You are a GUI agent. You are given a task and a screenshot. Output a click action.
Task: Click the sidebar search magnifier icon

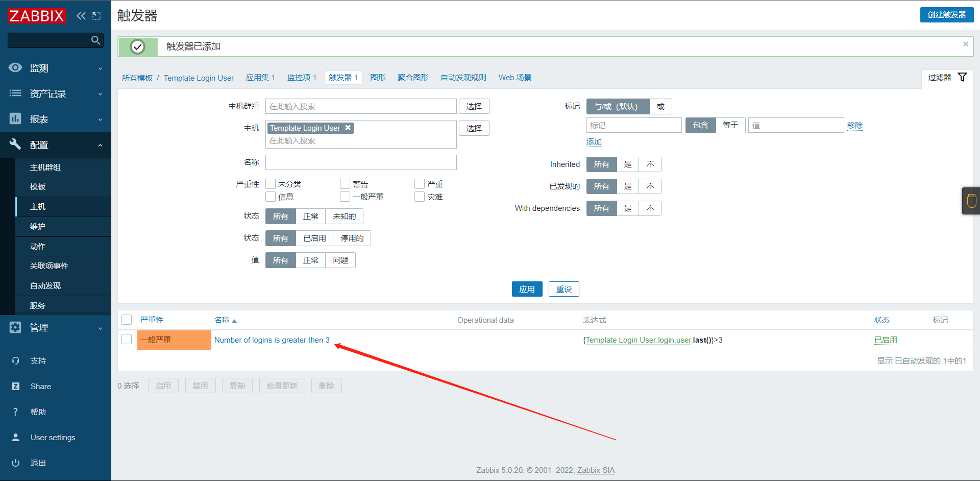[x=95, y=40]
